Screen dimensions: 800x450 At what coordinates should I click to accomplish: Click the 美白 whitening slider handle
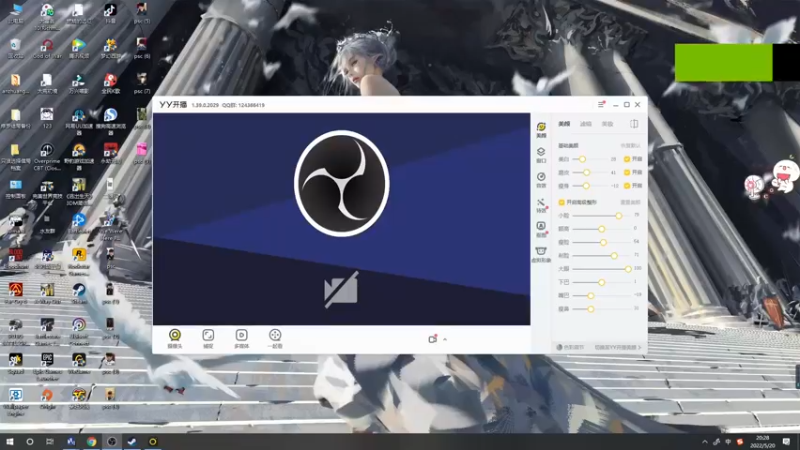(582, 159)
